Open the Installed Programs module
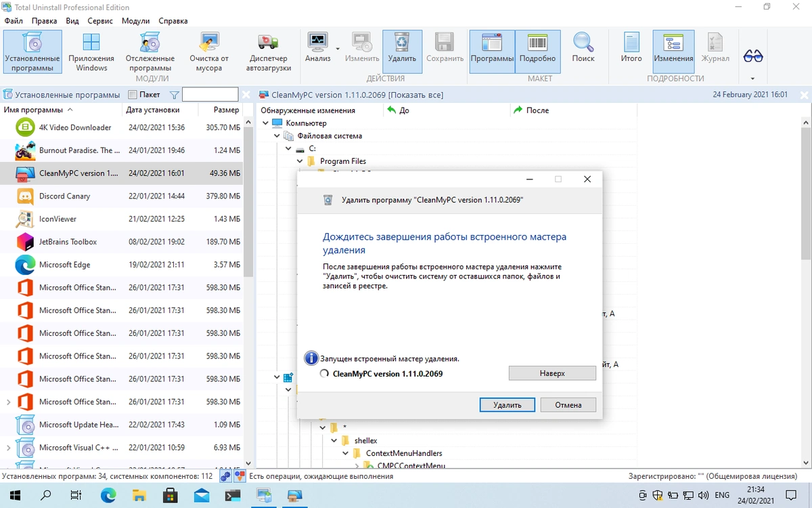The width and height of the screenshot is (812, 508). (32, 52)
